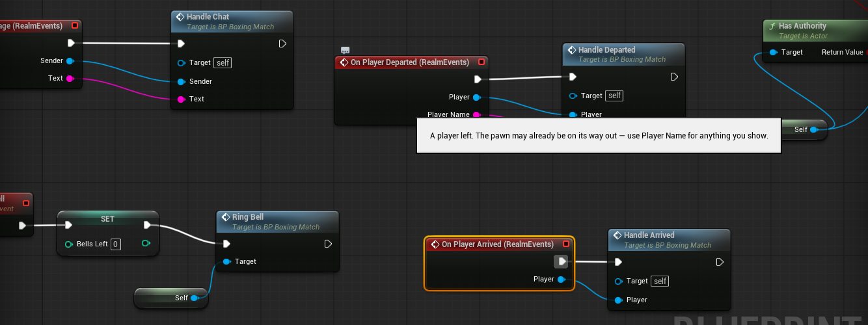Click the self value box on Handle Chat Target
Screen dimensions: 868x325
pyautogui.click(x=223, y=62)
